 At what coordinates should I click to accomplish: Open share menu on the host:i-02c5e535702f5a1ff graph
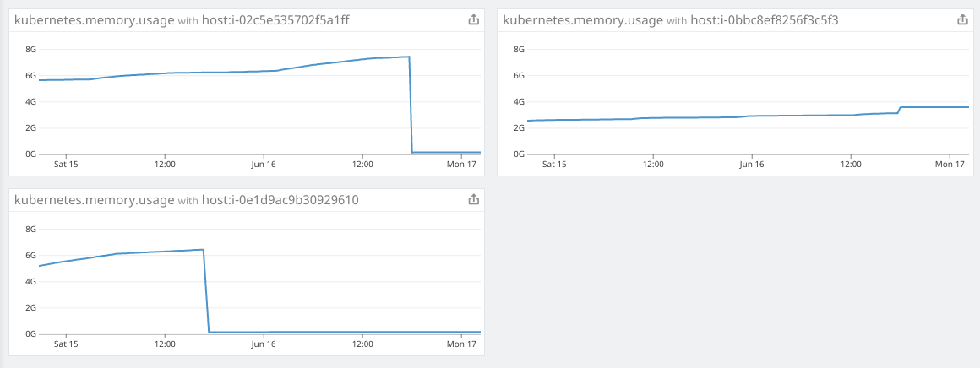pos(474,20)
